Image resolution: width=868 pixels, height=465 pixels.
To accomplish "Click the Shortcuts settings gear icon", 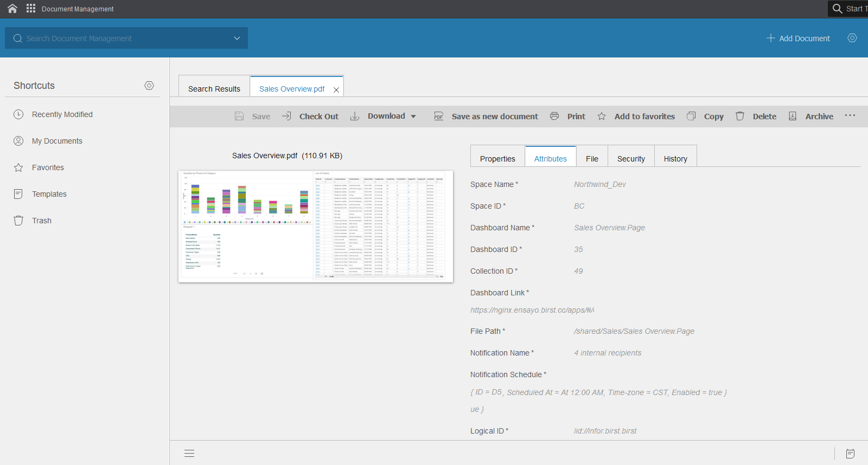I will click(x=149, y=86).
